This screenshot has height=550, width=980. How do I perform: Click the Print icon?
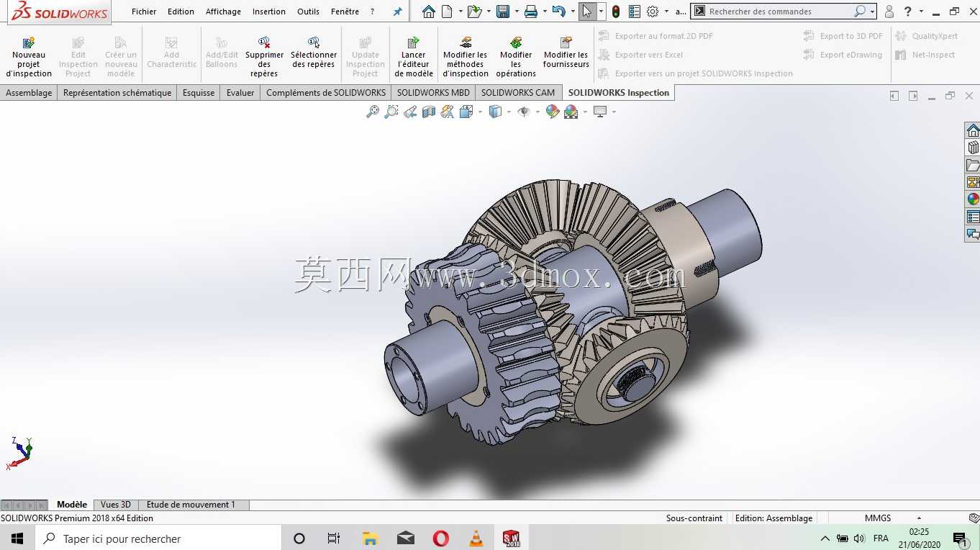[x=531, y=12]
